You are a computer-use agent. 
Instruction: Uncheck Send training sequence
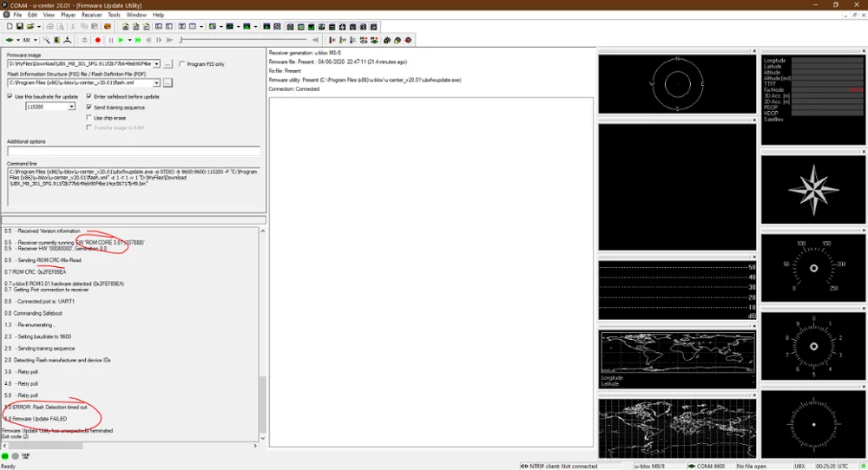click(x=89, y=107)
